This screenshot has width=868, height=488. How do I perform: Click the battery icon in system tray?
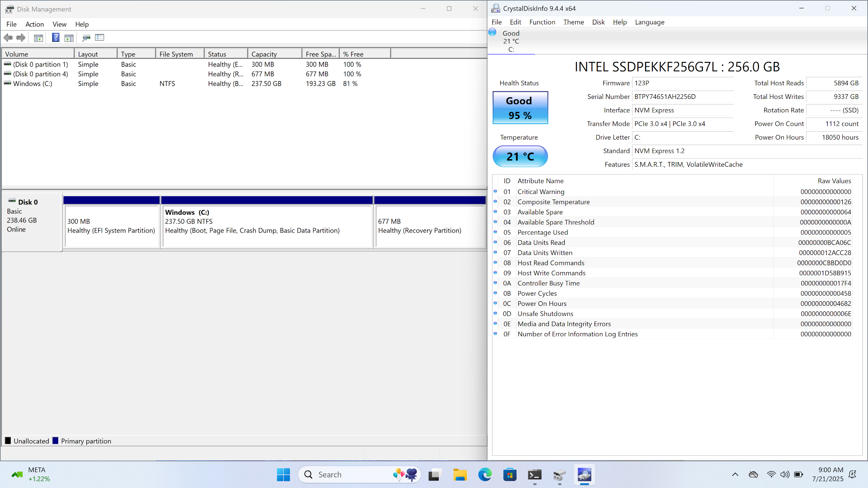point(799,474)
